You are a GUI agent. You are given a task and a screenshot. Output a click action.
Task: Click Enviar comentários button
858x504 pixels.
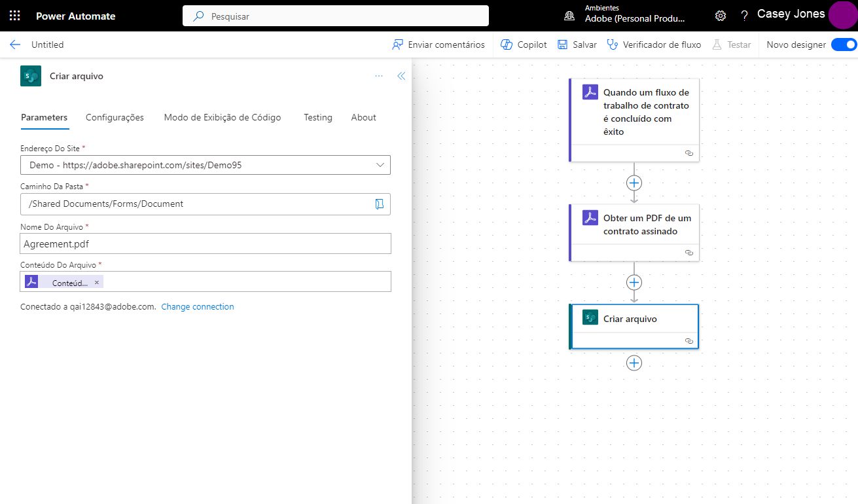pos(438,45)
